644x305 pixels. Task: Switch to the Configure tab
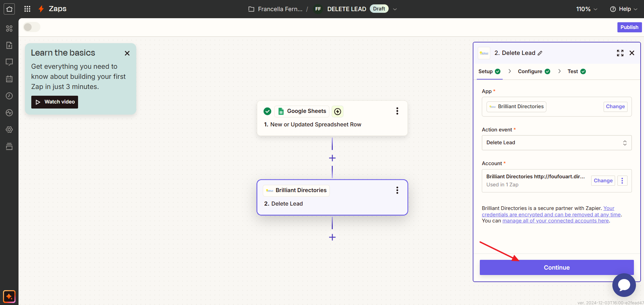pyautogui.click(x=534, y=71)
